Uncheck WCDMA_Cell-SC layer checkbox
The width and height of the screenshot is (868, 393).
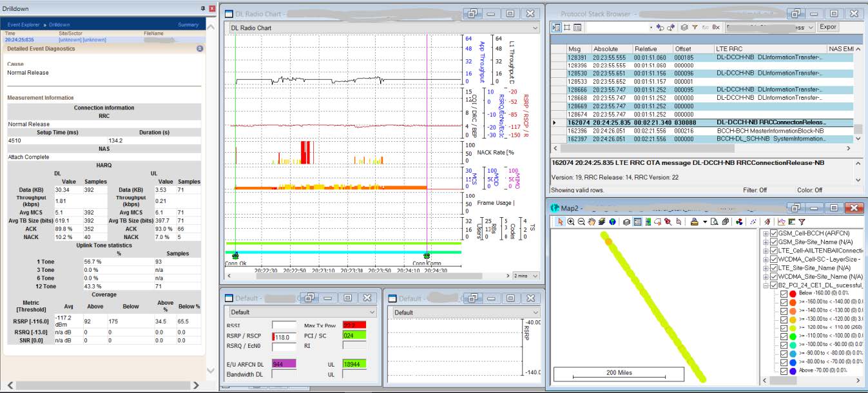point(774,259)
